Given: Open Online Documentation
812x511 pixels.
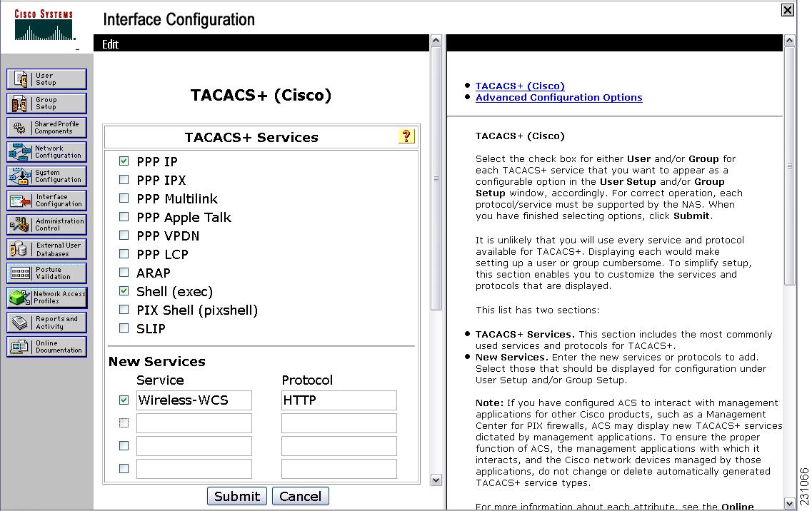Looking at the screenshot, I should pos(46,347).
